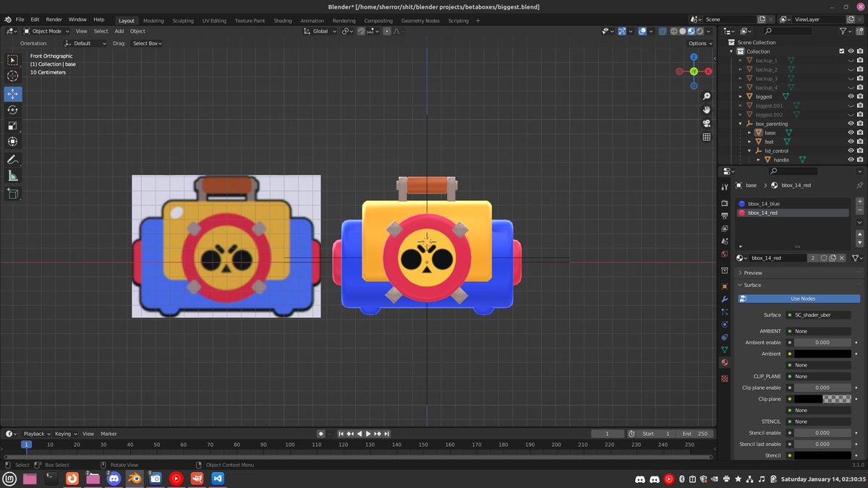The height and width of the screenshot is (488, 868).
Task: Open the World properties tab
Action: click(725, 254)
